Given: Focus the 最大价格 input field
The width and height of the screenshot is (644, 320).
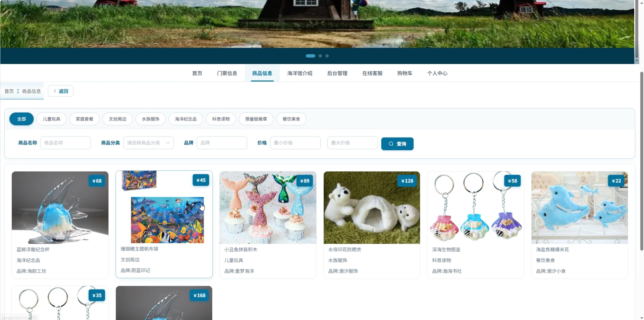Looking at the screenshot, I should (x=353, y=143).
